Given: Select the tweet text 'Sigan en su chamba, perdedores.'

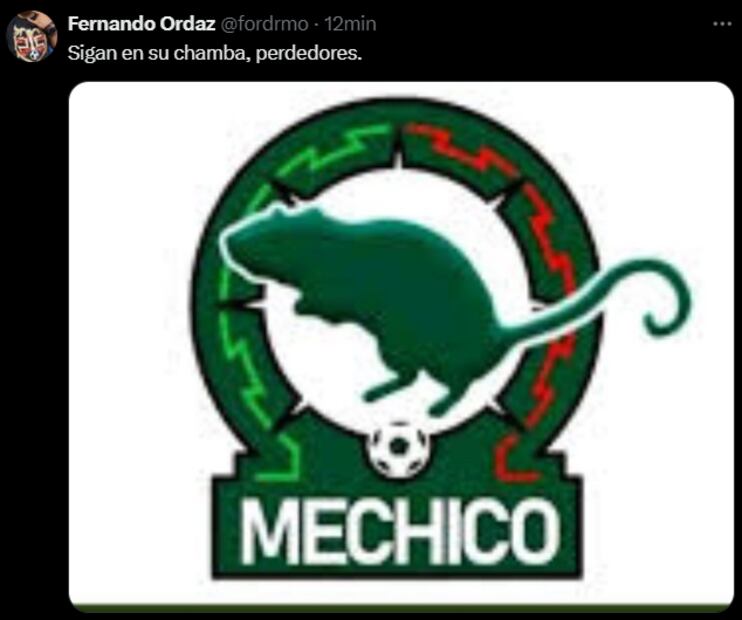Looking at the screenshot, I should 214,53.
